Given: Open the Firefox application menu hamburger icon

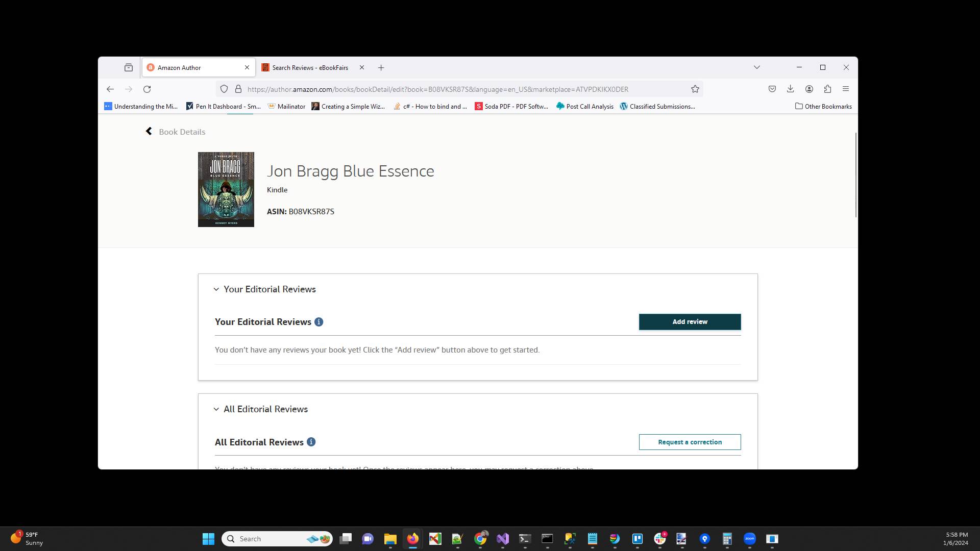Looking at the screenshot, I should [x=846, y=89].
